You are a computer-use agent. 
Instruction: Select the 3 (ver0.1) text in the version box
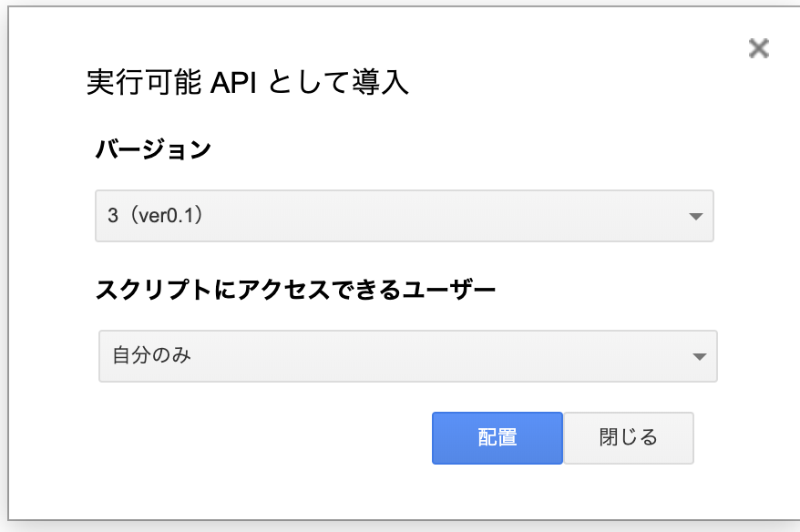tap(155, 215)
